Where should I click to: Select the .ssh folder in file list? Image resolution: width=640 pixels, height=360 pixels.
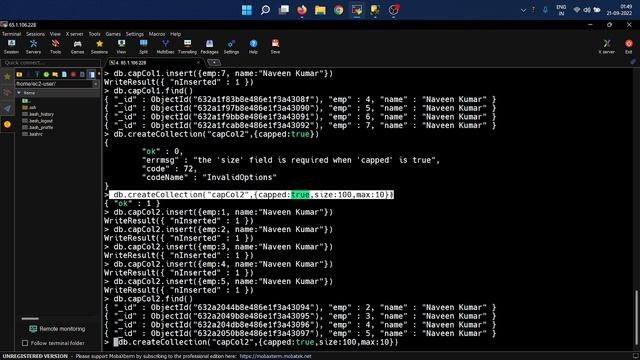coord(29,107)
